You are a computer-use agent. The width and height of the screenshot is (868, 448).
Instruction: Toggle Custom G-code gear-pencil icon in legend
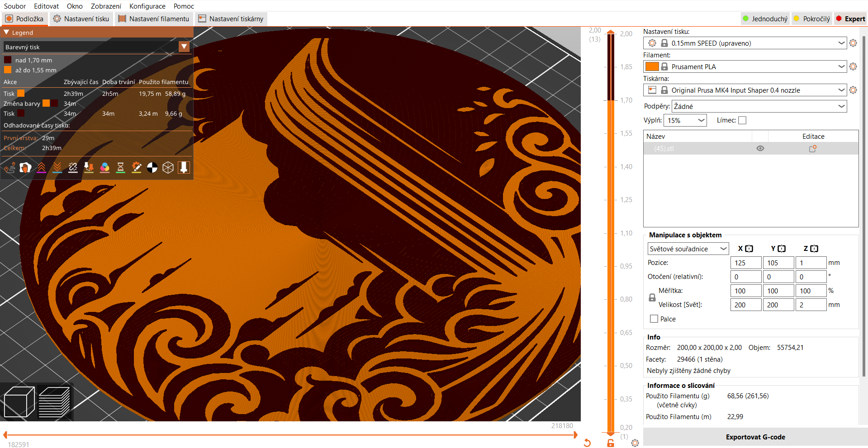click(136, 168)
